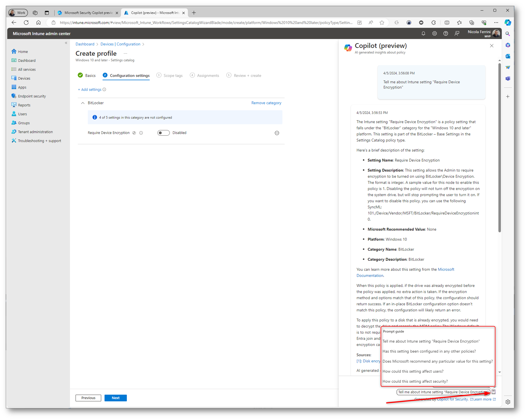Click Remove category link

pyautogui.click(x=266, y=103)
